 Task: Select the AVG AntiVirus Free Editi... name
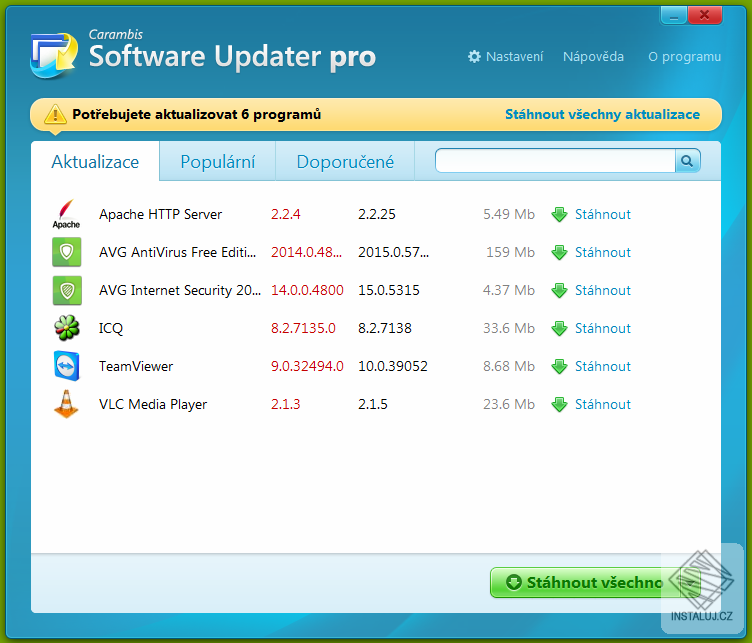(x=177, y=252)
